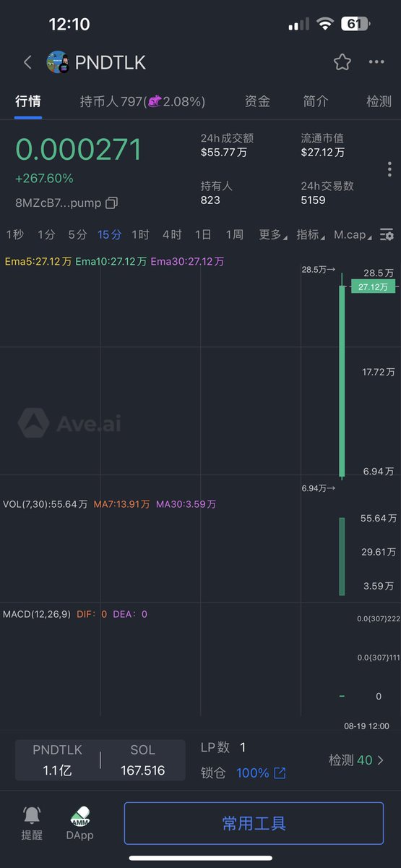Select the 1分 timeframe

click(x=46, y=234)
